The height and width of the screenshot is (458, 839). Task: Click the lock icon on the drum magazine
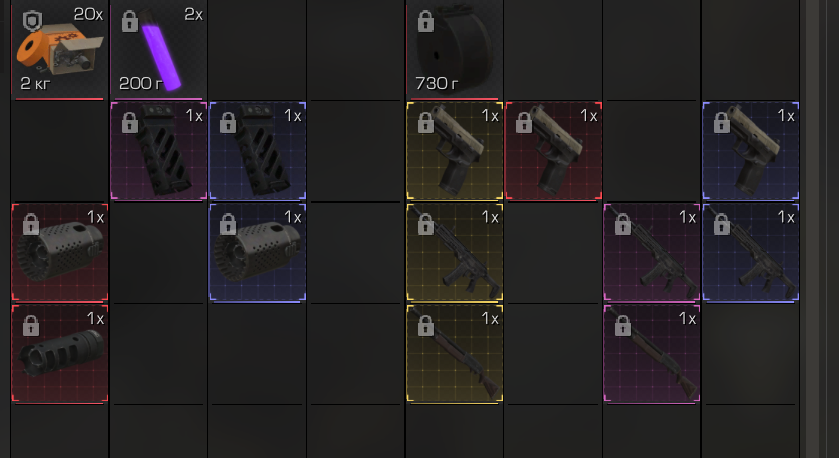[x=426, y=21]
